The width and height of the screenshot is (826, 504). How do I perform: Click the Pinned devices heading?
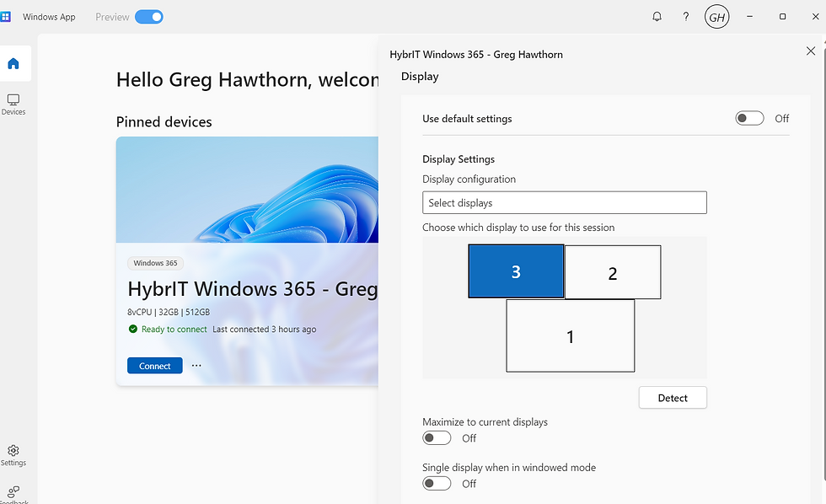[164, 122]
